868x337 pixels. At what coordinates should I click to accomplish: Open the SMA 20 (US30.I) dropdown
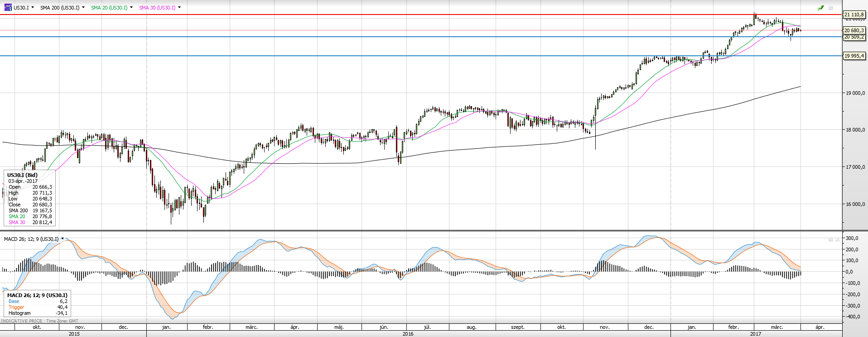pyautogui.click(x=131, y=7)
